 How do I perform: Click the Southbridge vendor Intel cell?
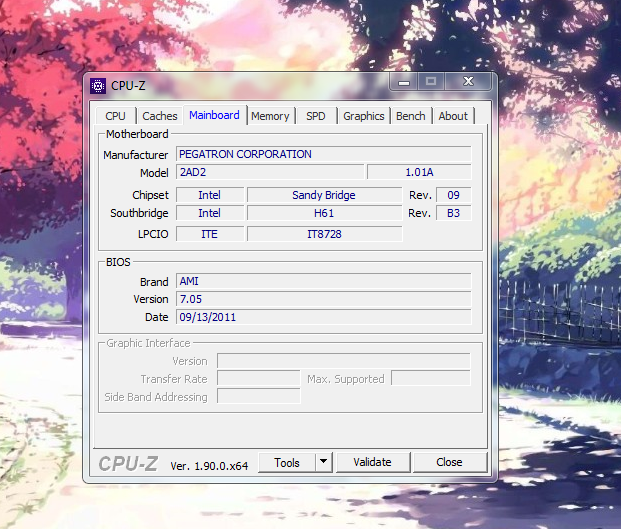210,213
